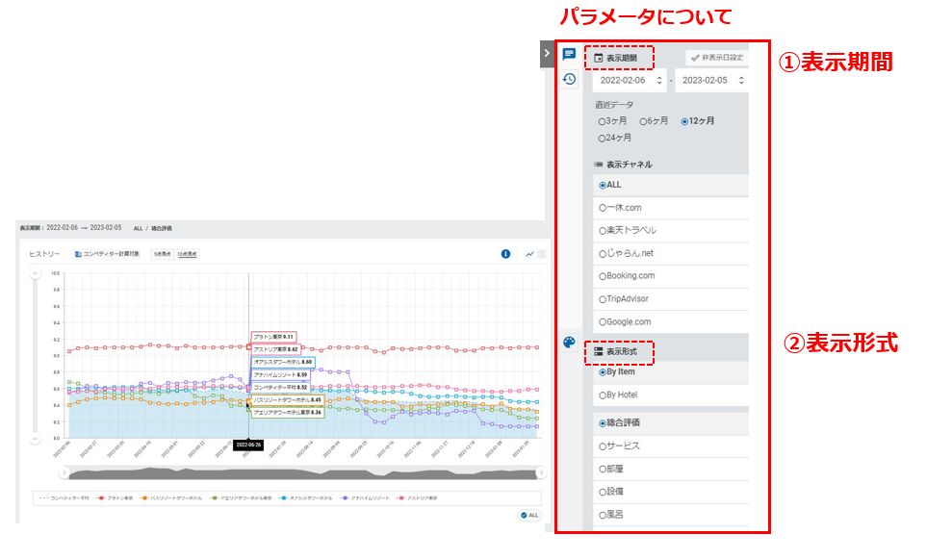Screen dimensions: 926x560
Task: Click the comment bubble icon in sidebar
Action: pyautogui.click(x=569, y=55)
